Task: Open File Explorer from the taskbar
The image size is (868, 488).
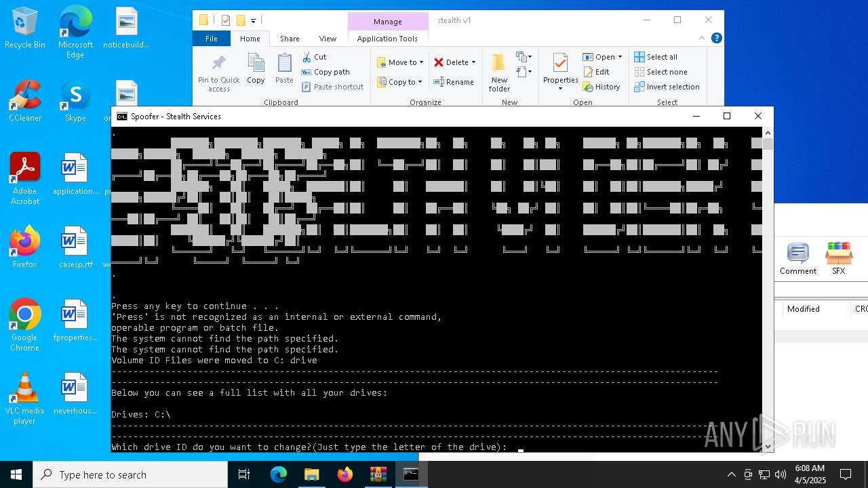Action: pos(311,474)
